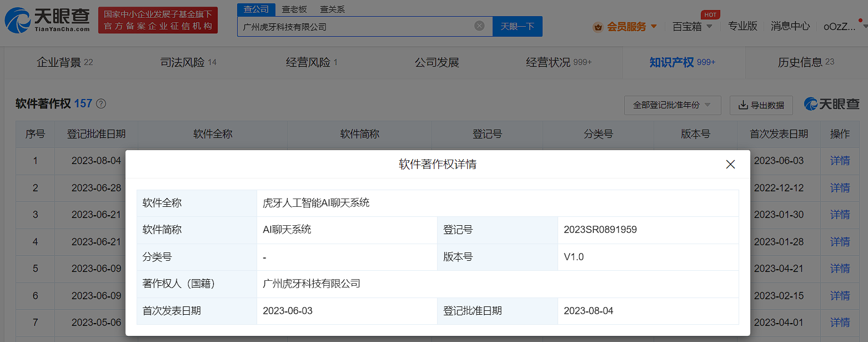The image size is (868, 342).
Task: Open the 消息中心 link
Action: pos(790,26)
